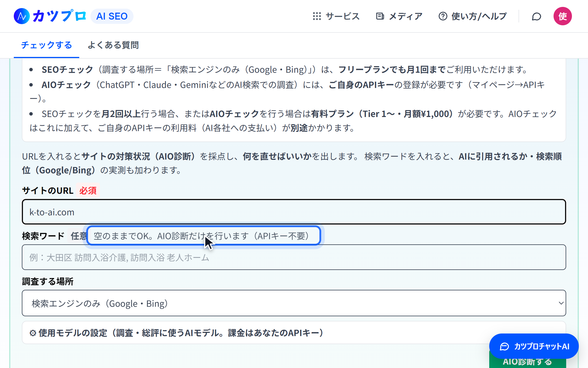The image size is (588, 368).
Task: Click the カツプロ logo icon
Action: pos(22,16)
